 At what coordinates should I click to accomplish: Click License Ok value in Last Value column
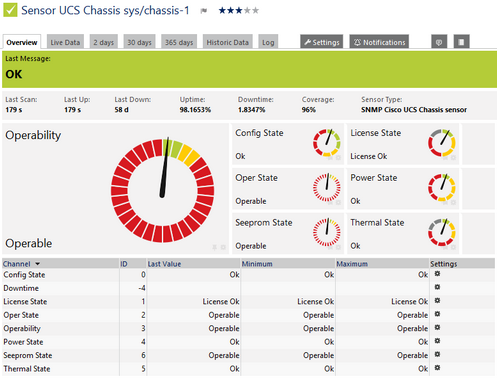pyautogui.click(x=221, y=302)
